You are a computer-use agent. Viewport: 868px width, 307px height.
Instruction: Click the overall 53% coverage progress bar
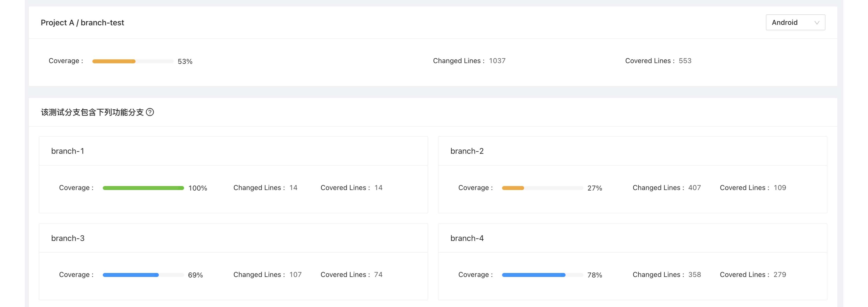133,61
